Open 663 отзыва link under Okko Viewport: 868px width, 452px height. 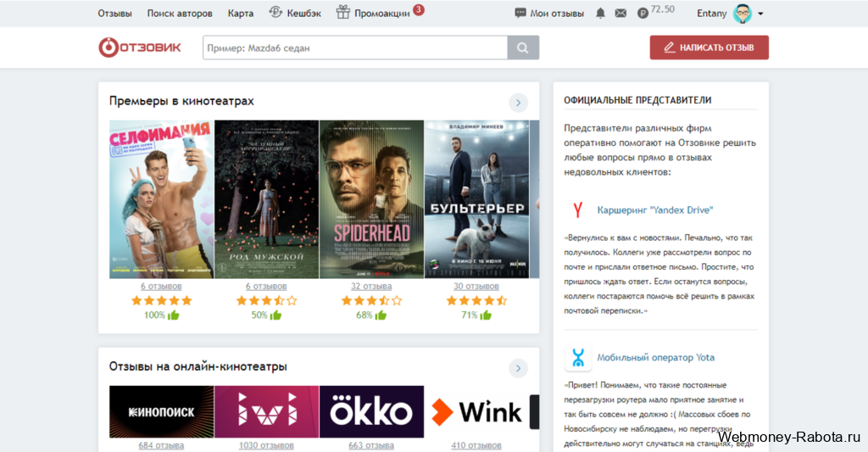(371, 445)
